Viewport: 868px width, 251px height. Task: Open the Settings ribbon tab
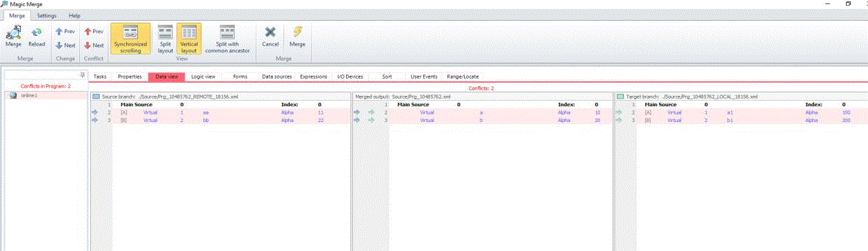click(x=47, y=15)
